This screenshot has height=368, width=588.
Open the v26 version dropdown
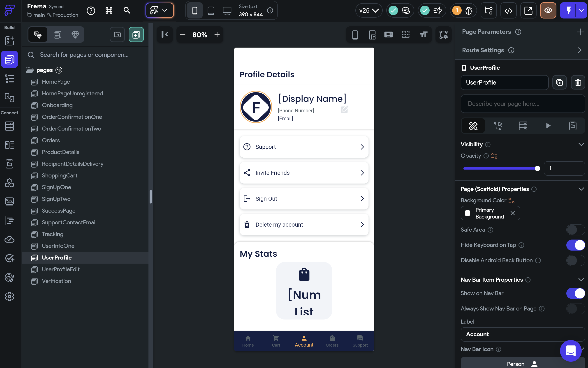[368, 10]
